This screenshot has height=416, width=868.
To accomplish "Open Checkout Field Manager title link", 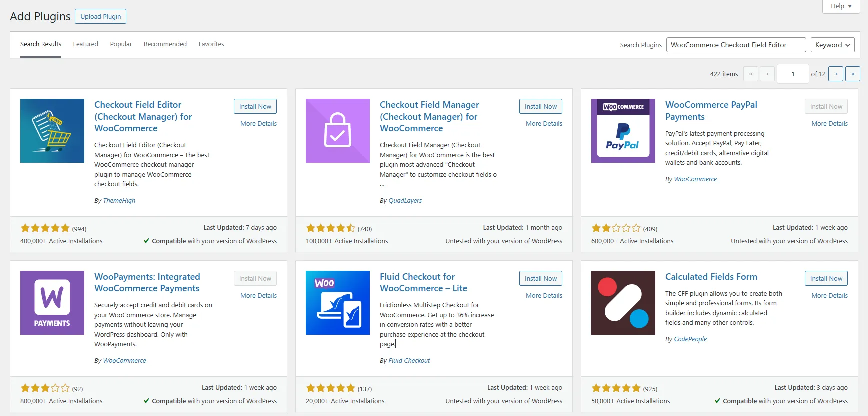I will click(430, 116).
